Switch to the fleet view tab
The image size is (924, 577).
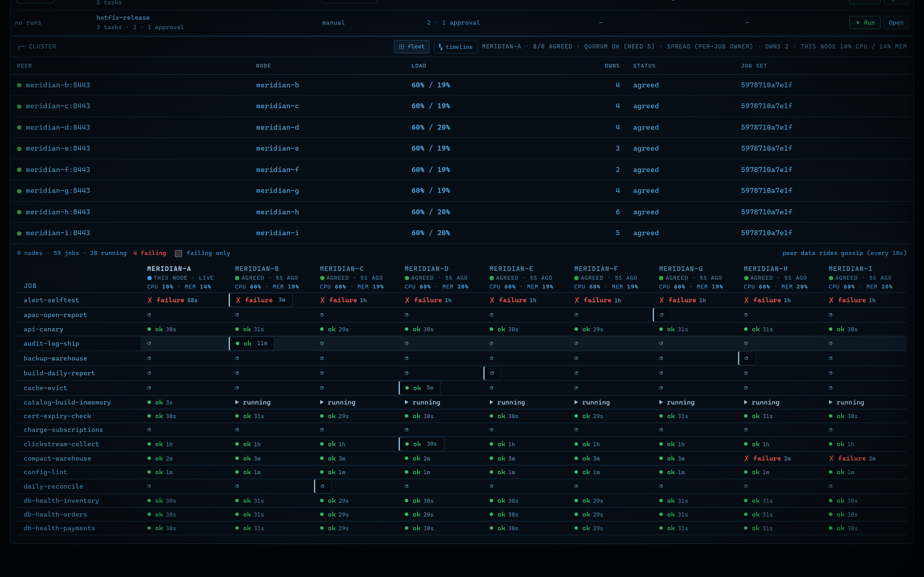(411, 46)
